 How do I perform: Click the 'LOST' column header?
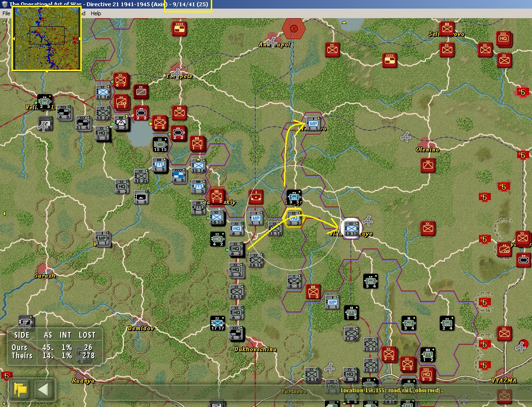click(87, 335)
